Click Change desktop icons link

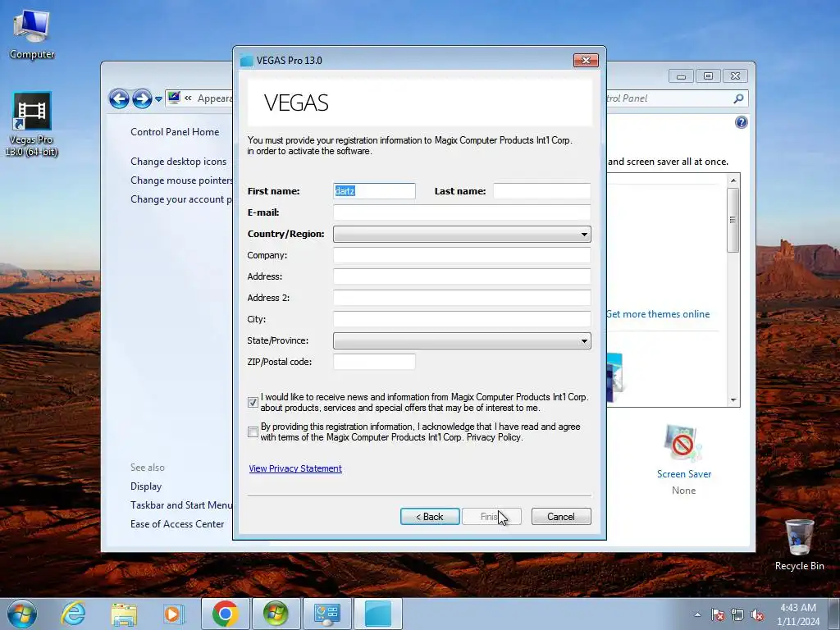tap(178, 162)
